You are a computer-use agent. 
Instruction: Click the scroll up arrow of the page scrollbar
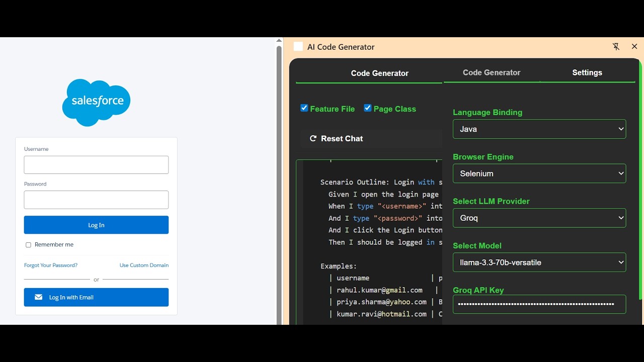pos(279,40)
